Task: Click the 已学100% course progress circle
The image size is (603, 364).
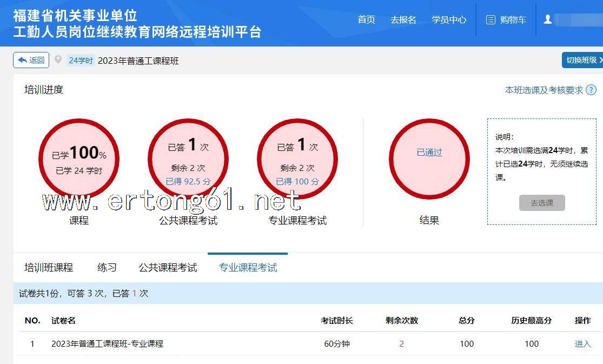Action: click(x=79, y=158)
